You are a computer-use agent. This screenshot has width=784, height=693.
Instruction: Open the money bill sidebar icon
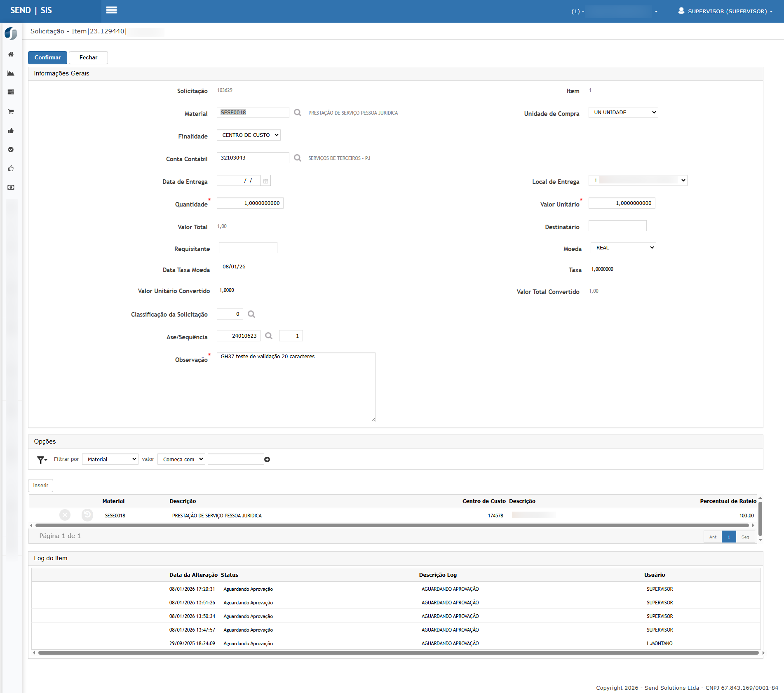(x=11, y=188)
